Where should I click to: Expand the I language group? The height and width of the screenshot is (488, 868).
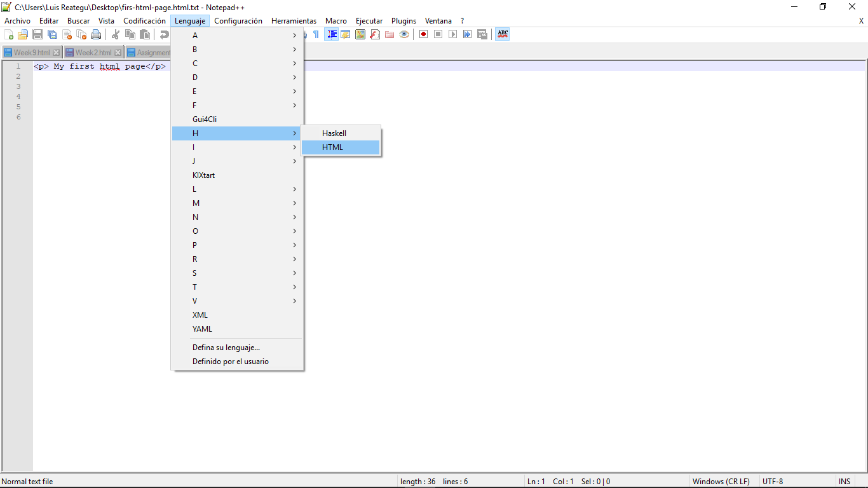[238, 147]
